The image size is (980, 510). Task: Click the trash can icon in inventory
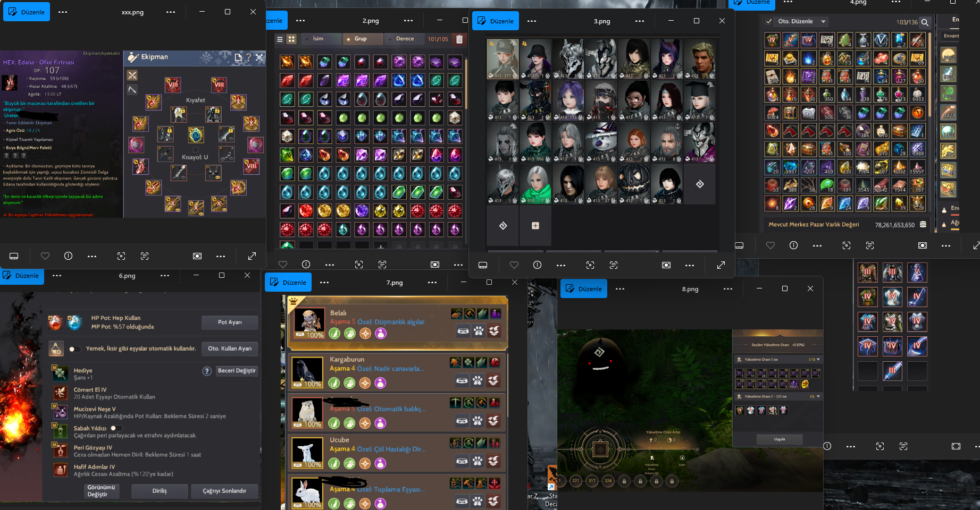click(x=459, y=39)
